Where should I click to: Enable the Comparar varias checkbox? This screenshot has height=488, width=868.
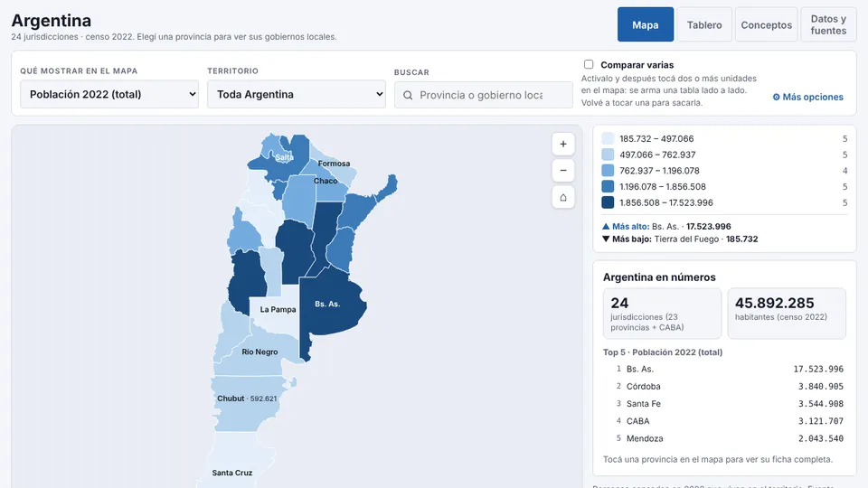[589, 64]
